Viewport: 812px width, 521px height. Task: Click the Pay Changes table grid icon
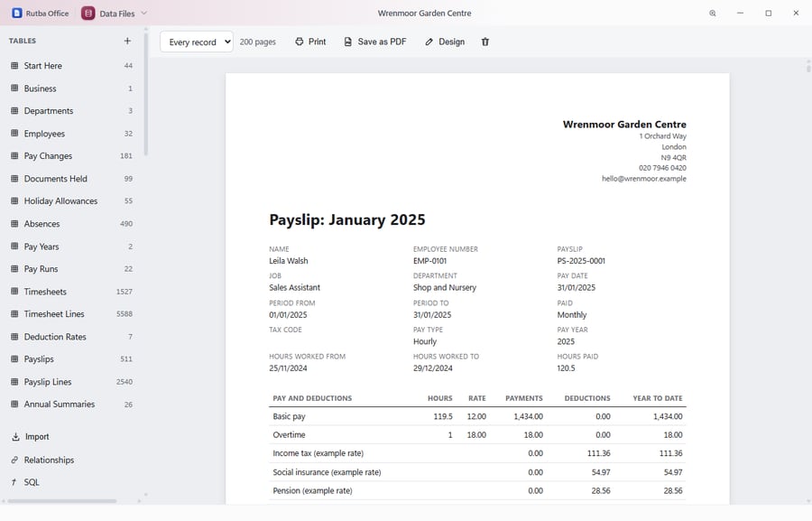pyautogui.click(x=14, y=156)
